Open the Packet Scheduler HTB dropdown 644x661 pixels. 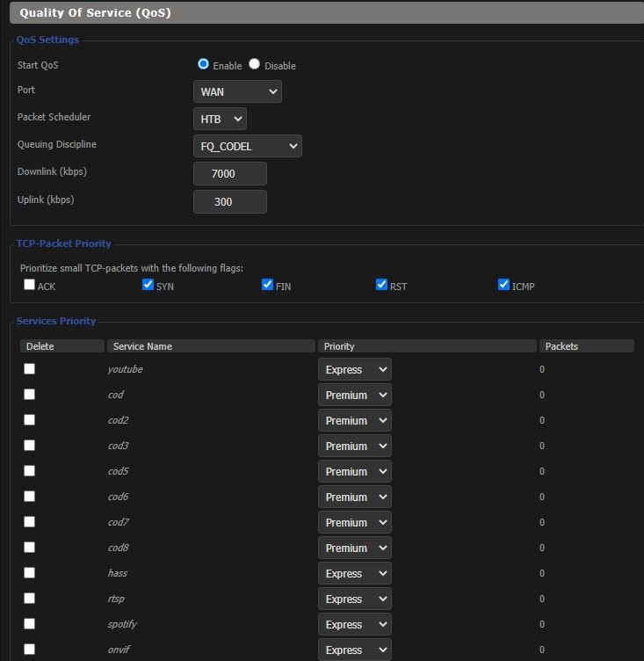coord(220,119)
